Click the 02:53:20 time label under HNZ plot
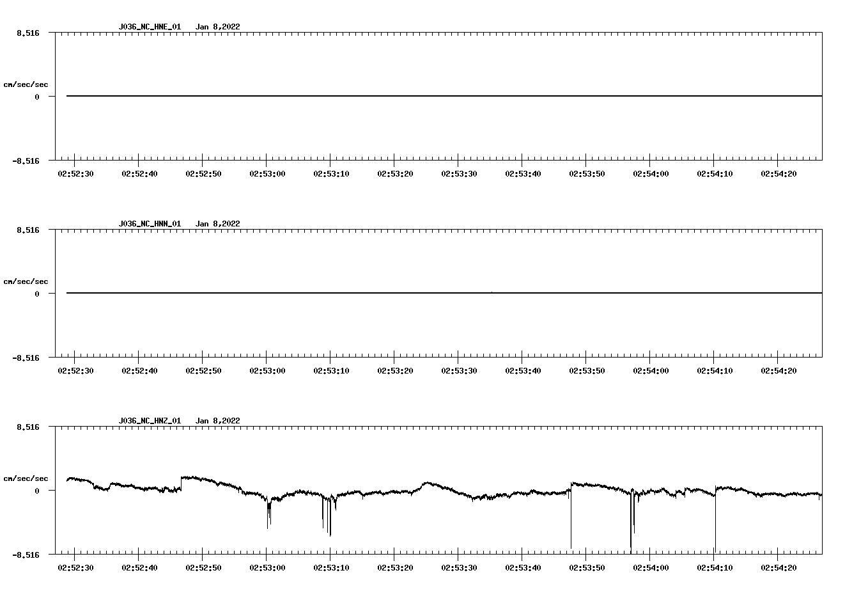The image size is (868, 591). click(x=395, y=568)
